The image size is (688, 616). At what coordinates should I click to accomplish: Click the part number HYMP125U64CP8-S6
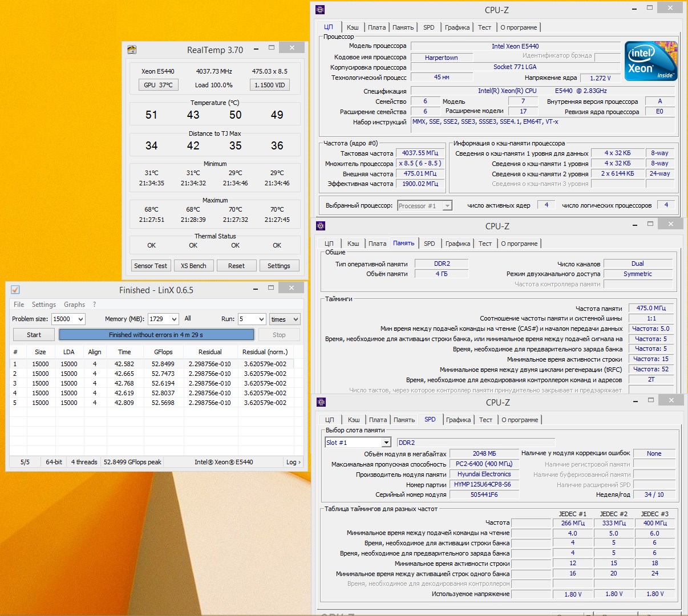(484, 484)
